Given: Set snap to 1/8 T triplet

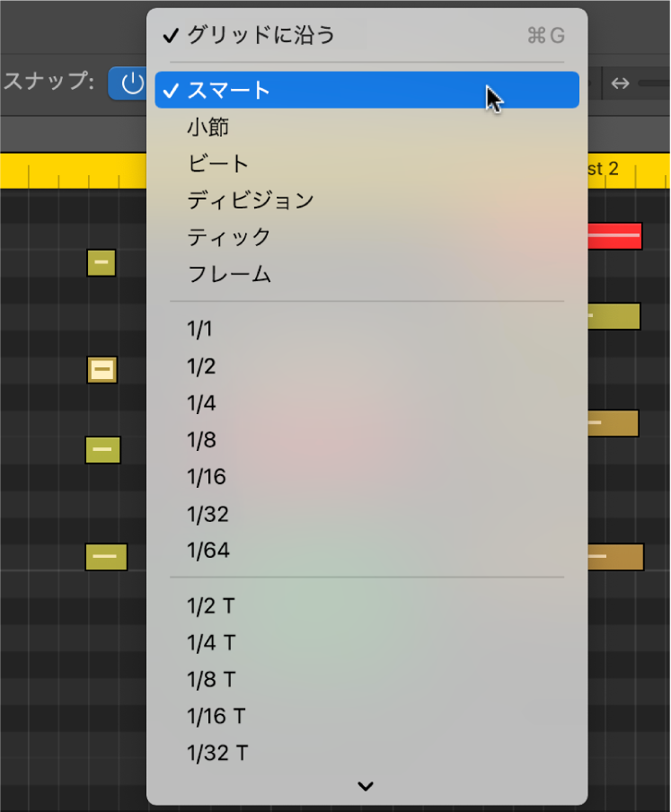Looking at the screenshot, I should [366, 679].
